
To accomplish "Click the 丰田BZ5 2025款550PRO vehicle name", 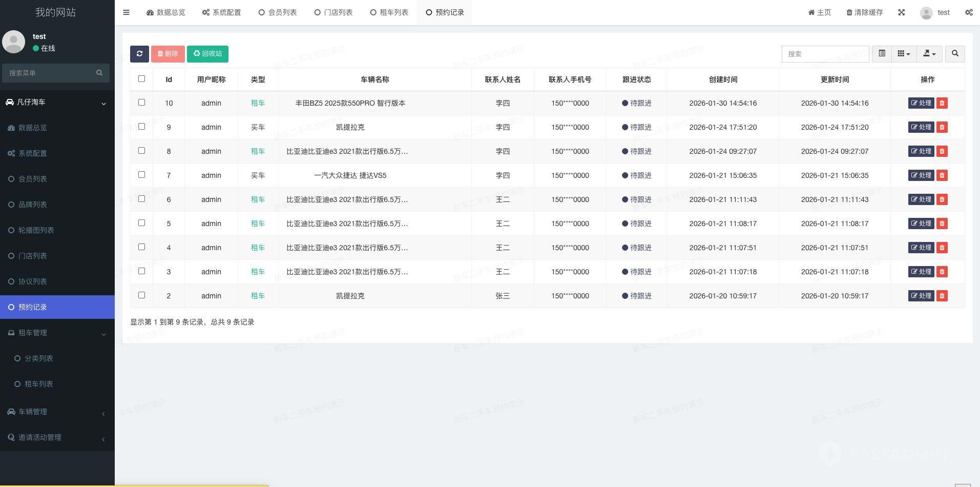I will pos(350,103).
